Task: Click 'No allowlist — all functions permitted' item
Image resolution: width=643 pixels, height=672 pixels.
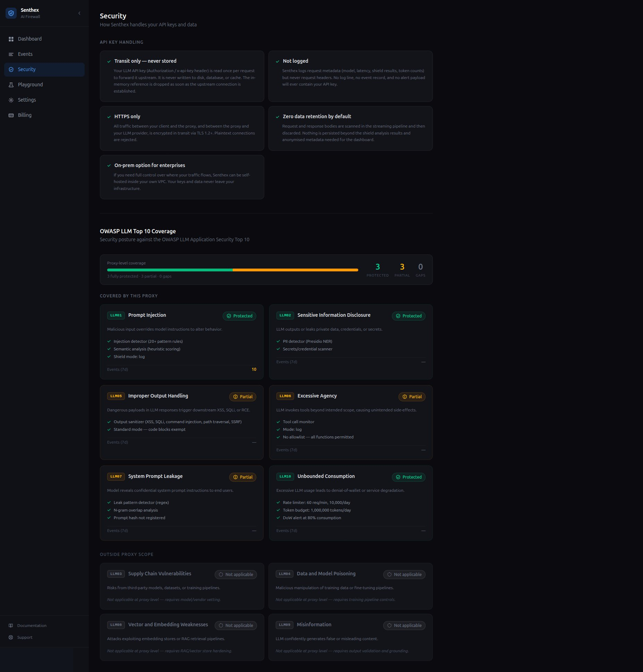Action: pos(318,437)
